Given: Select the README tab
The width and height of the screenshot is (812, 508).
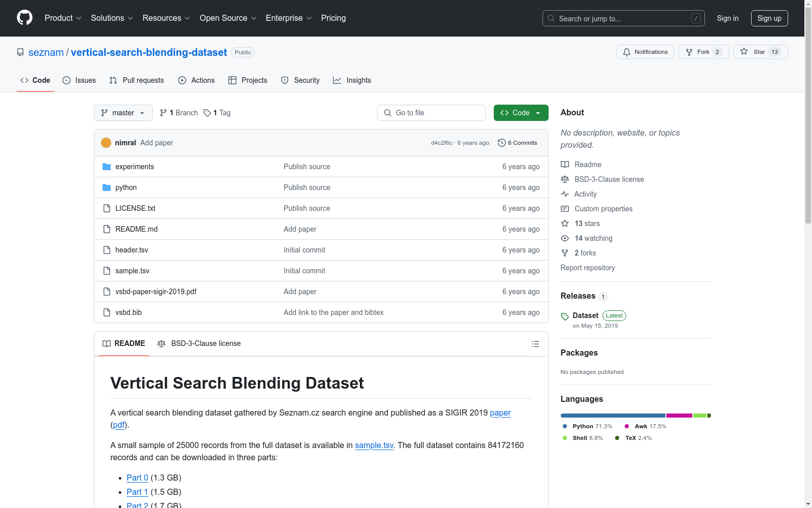Looking at the screenshot, I should point(124,344).
